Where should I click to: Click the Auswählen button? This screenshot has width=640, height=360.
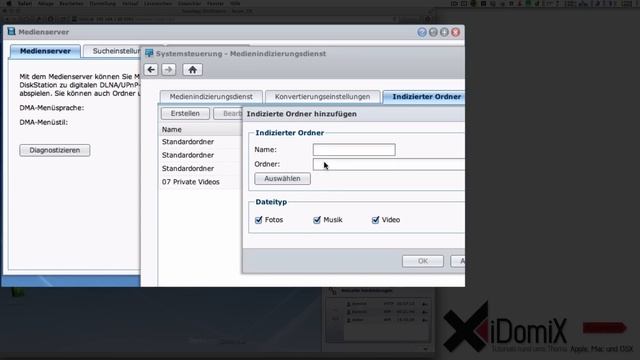(282, 179)
